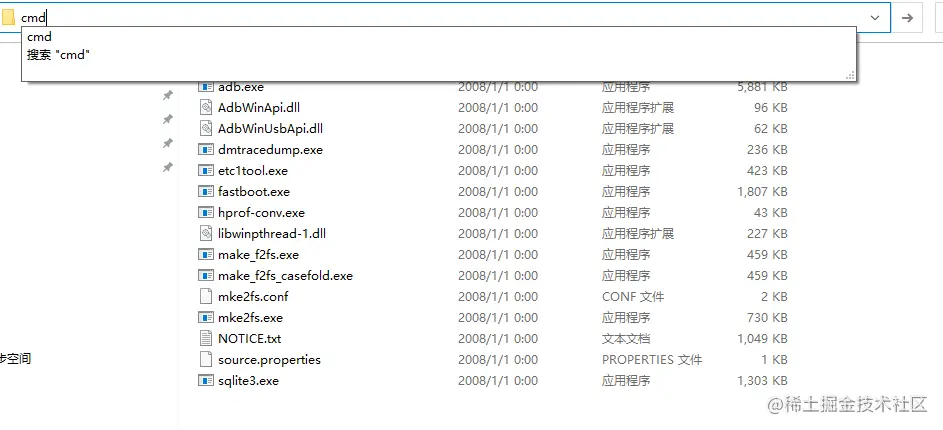Click the AdbWinApi.dll file icon

click(206, 108)
